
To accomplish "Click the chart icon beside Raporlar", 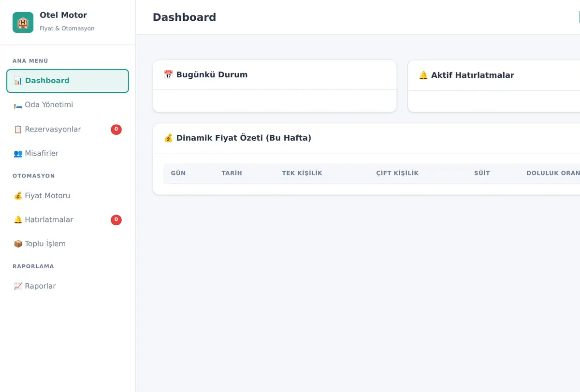I will coord(18,286).
